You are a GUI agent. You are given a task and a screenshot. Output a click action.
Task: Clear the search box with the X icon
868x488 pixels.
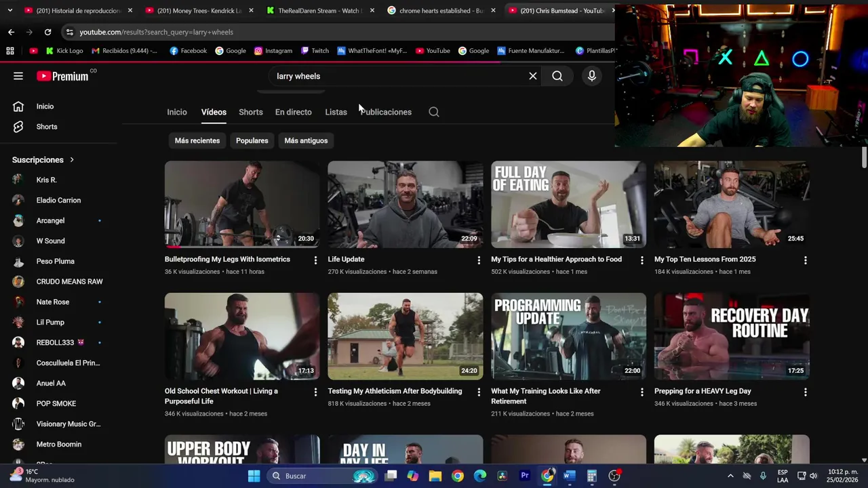533,76
